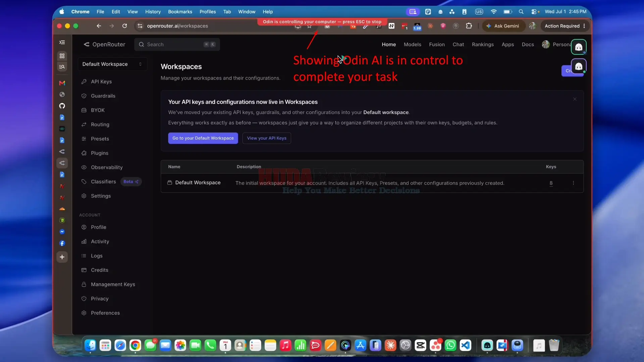Open the Logs page
Viewport: 644px width, 362px height.
(97, 256)
